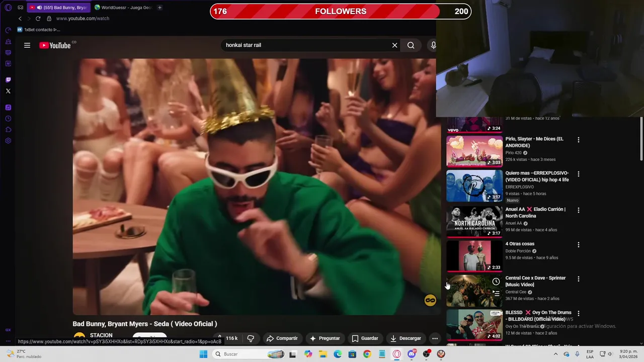Reload the current page

pos(38,19)
